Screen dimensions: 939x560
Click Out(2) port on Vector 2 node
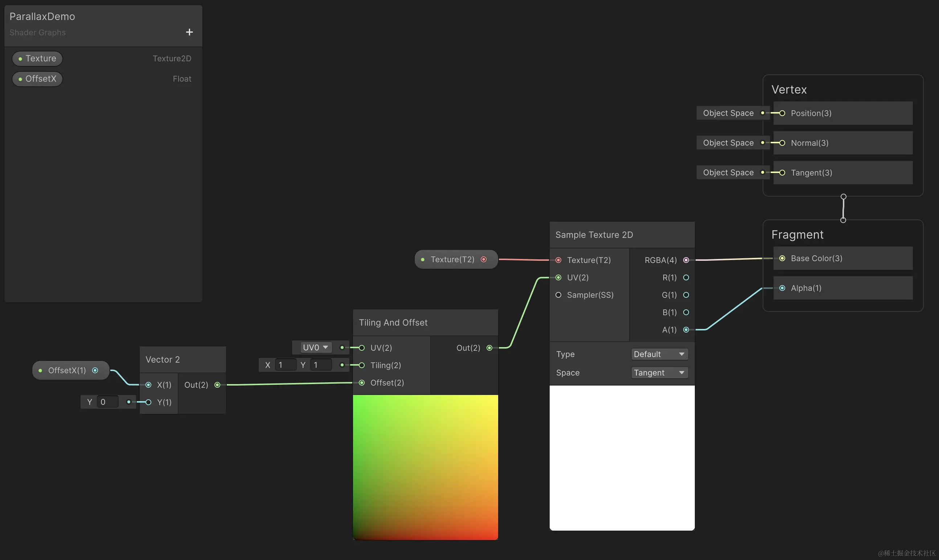pyautogui.click(x=217, y=385)
